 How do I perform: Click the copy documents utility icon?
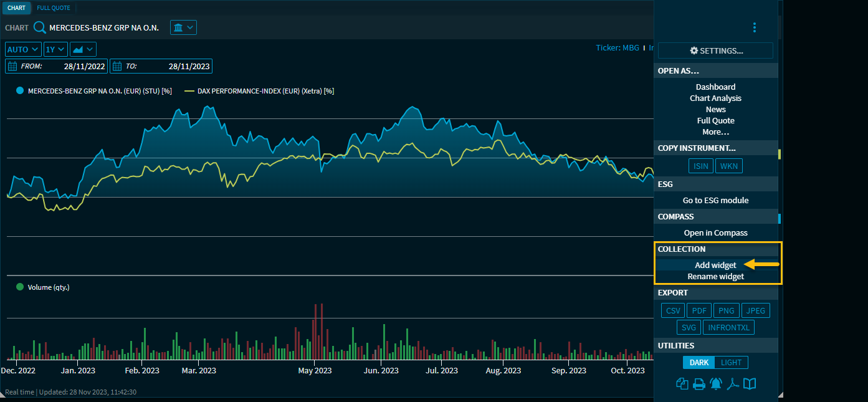682,384
